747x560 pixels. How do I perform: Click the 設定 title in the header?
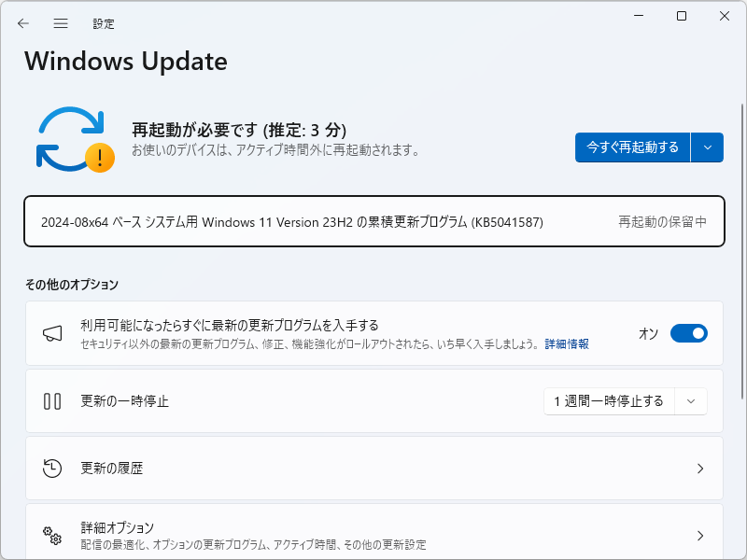coord(104,23)
